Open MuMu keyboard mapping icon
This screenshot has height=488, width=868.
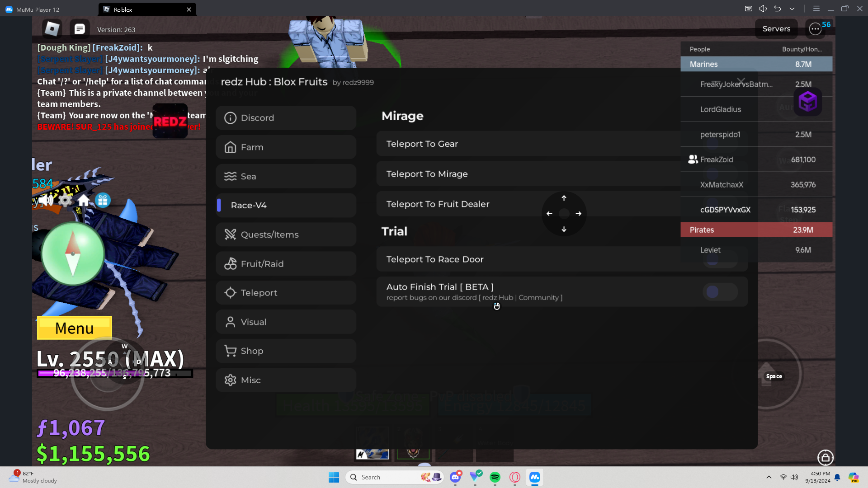click(749, 9)
